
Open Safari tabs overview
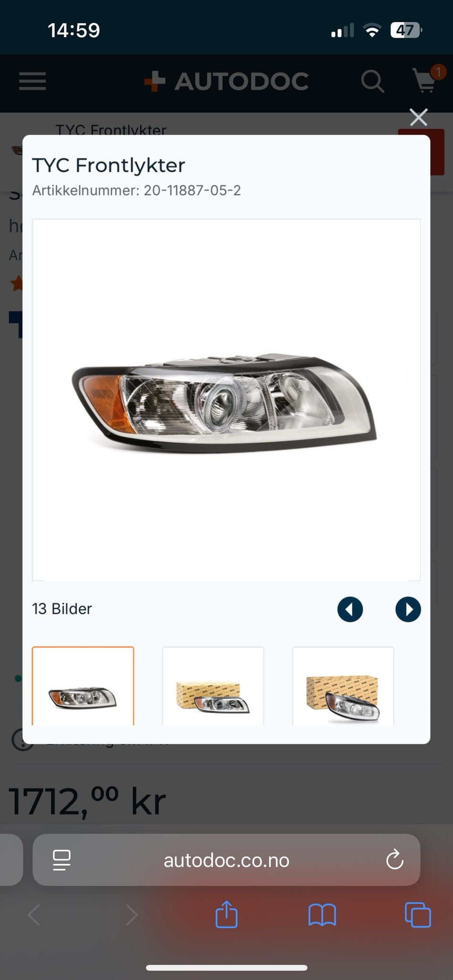pyautogui.click(x=418, y=915)
